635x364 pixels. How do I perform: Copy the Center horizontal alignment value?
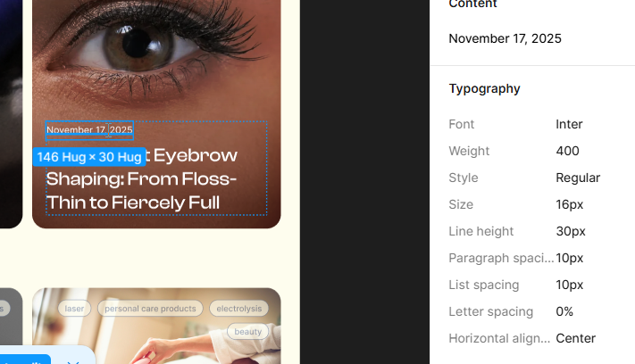[x=575, y=338]
